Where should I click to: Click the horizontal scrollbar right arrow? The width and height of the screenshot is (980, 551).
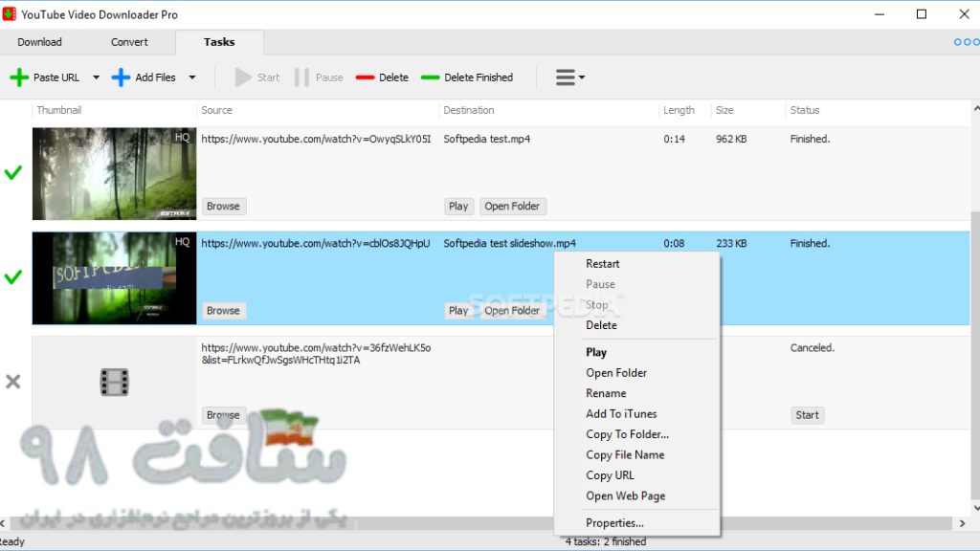click(x=962, y=523)
